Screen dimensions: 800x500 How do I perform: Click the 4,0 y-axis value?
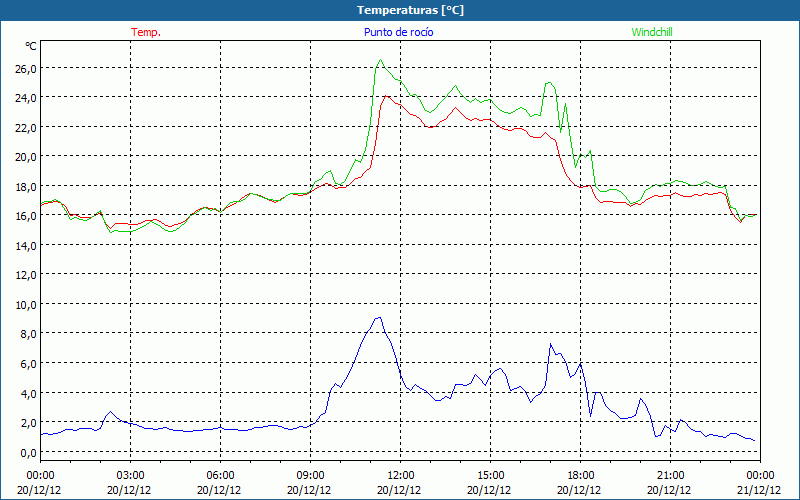(x=28, y=393)
